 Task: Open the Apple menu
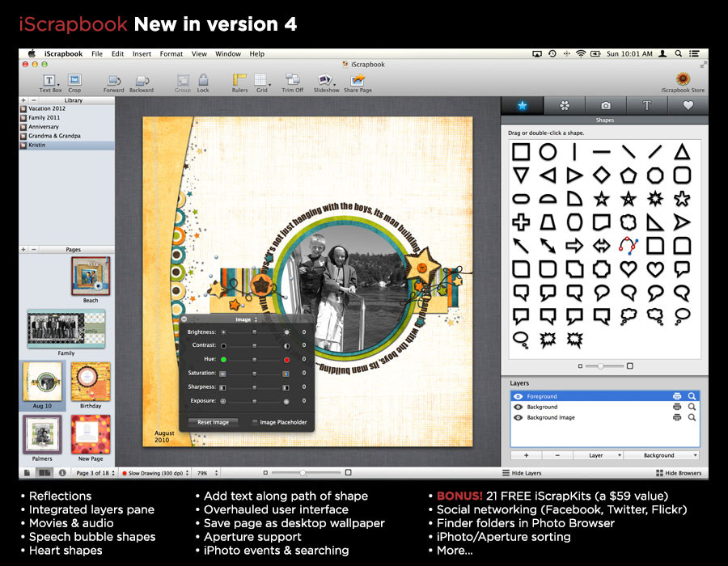coord(32,54)
